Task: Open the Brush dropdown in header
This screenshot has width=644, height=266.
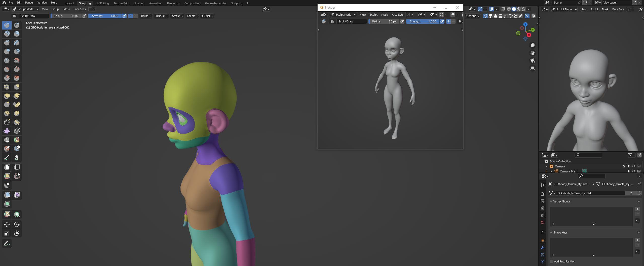Action: click(x=146, y=16)
